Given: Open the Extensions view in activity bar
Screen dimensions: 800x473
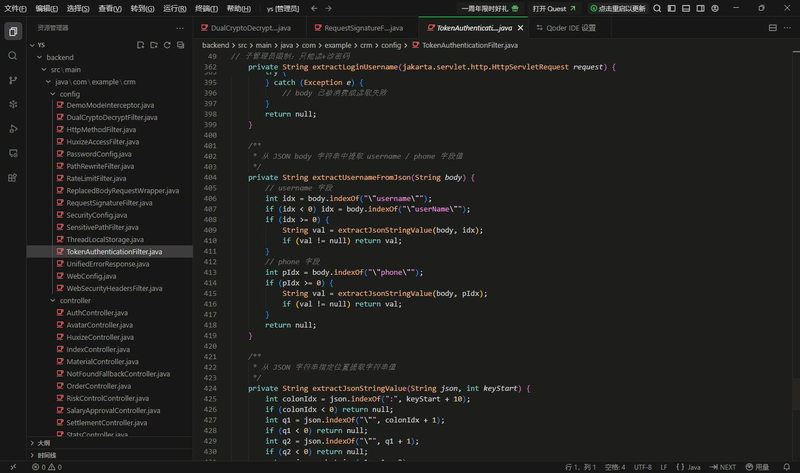Looking at the screenshot, I should (13, 178).
